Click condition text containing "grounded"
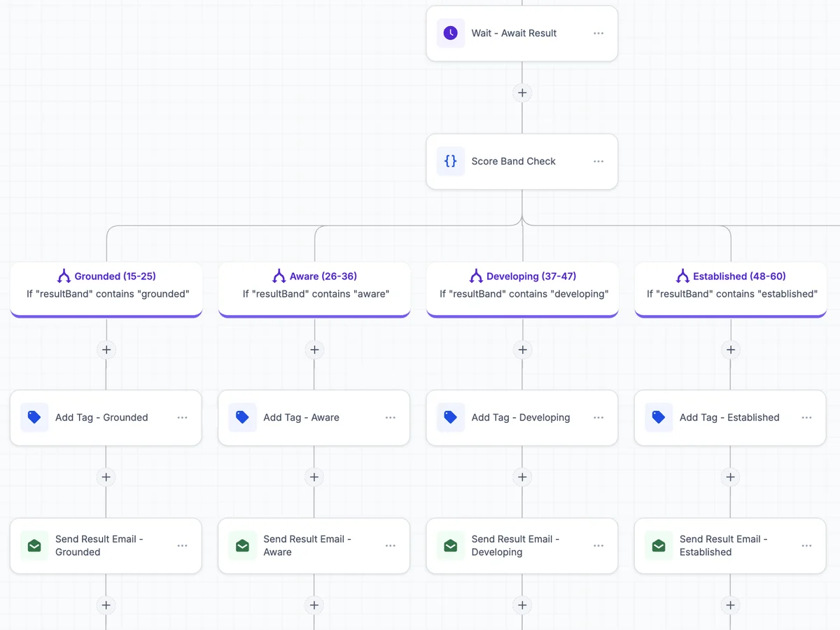Image resolution: width=840 pixels, height=630 pixels. (x=108, y=294)
